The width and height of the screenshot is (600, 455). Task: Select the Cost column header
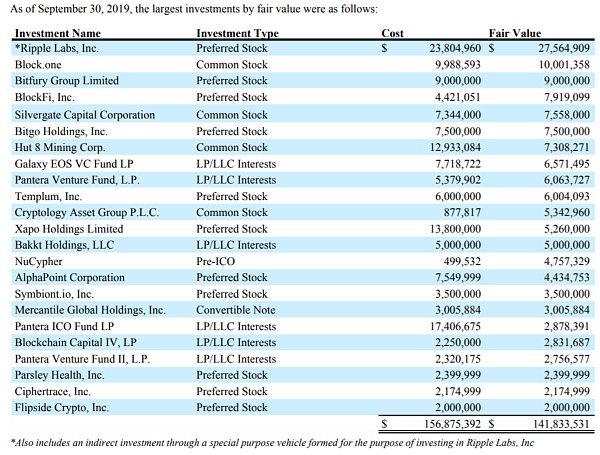tap(393, 33)
